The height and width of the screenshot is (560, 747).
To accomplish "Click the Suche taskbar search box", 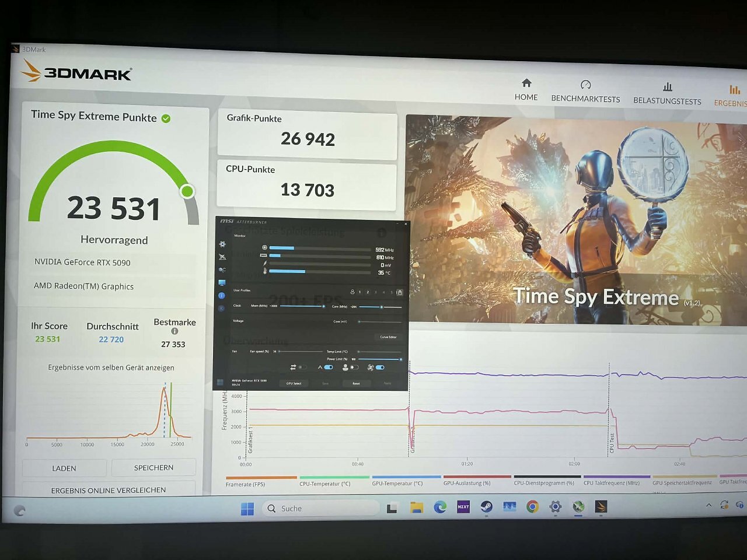I will click(321, 508).
